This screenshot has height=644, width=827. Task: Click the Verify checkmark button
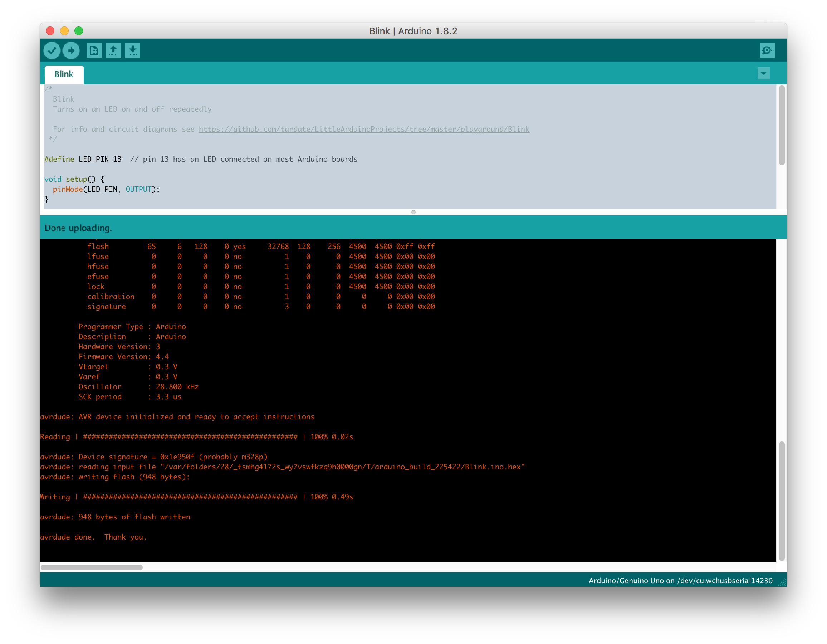click(52, 50)
